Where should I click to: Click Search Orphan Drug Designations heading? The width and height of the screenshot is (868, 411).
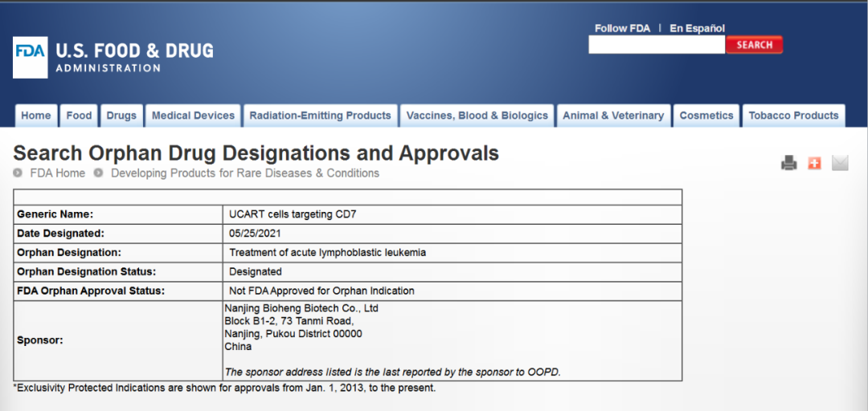tap(256, 153)
